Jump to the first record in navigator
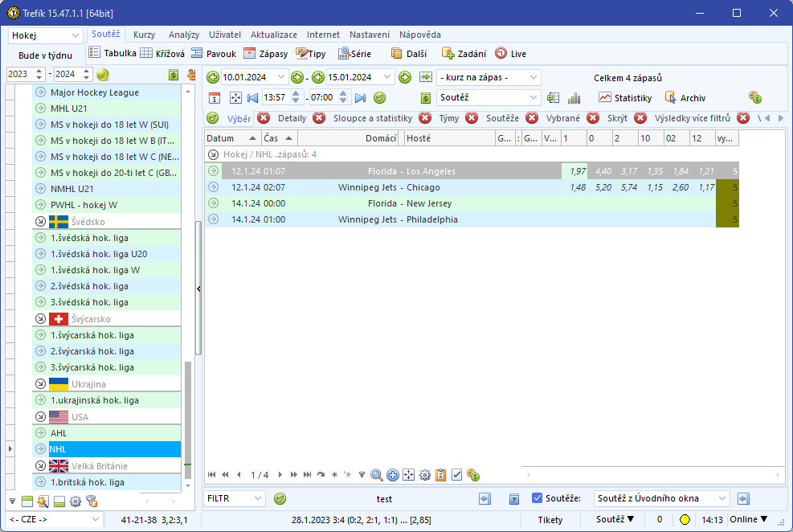Screen dimensions: 793x532 click(x=211, y=475)
